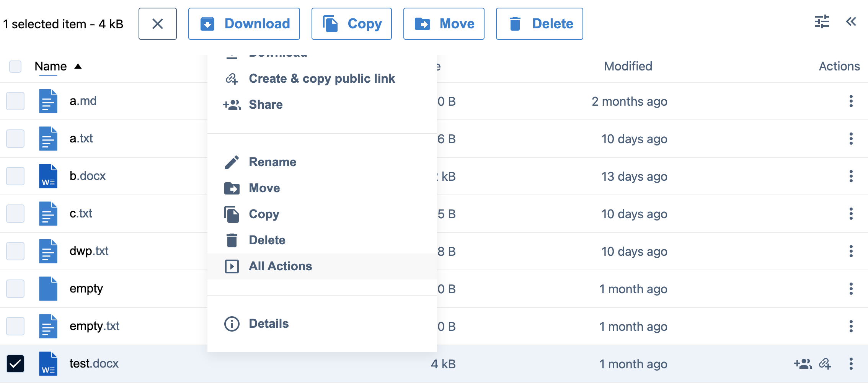Clear the selection with the X button
The width and height of the screenshot is (868, 389).
[157, 24]
